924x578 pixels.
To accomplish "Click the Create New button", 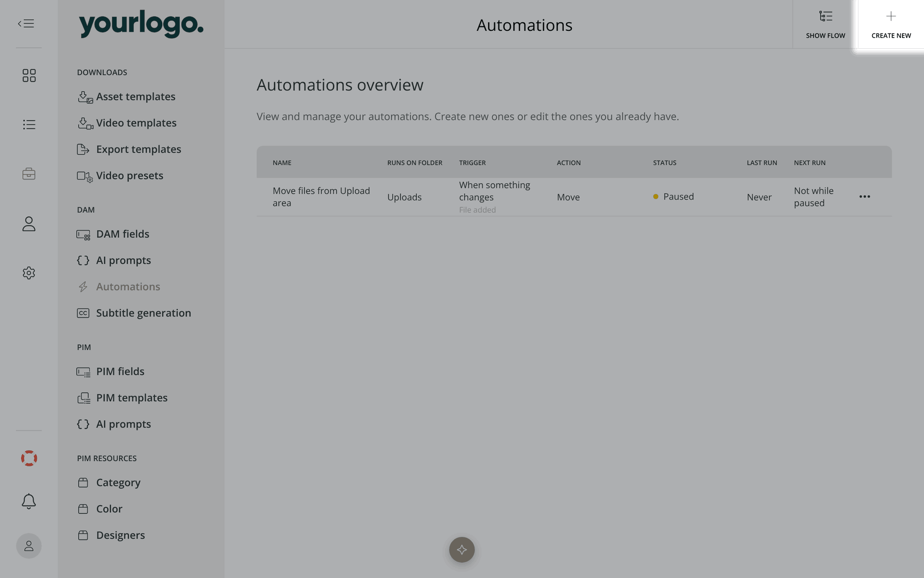I will 891,24.
